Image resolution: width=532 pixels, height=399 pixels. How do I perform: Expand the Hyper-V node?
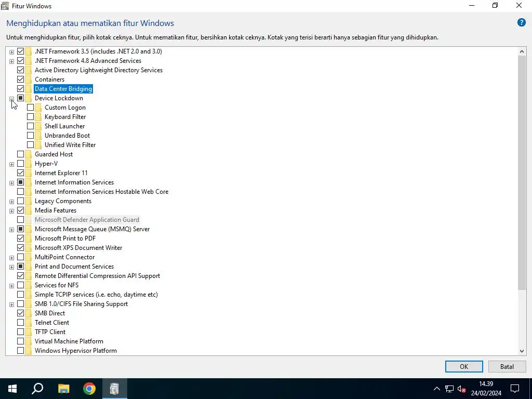pyautogui.click(x=11, y=164)
